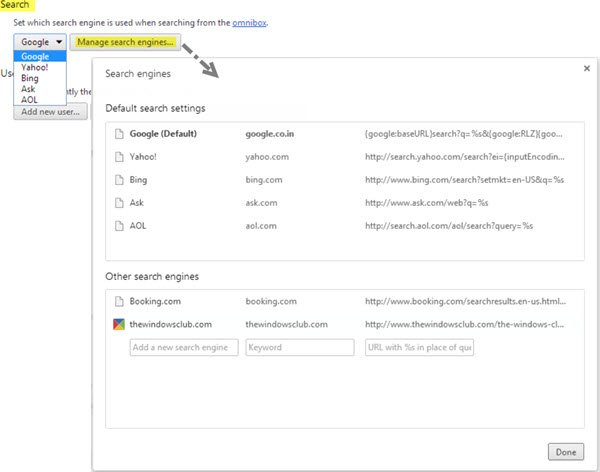Focus the Keyword input field
Viewport: 600px width, 472px height.
(x=299, y=348)
